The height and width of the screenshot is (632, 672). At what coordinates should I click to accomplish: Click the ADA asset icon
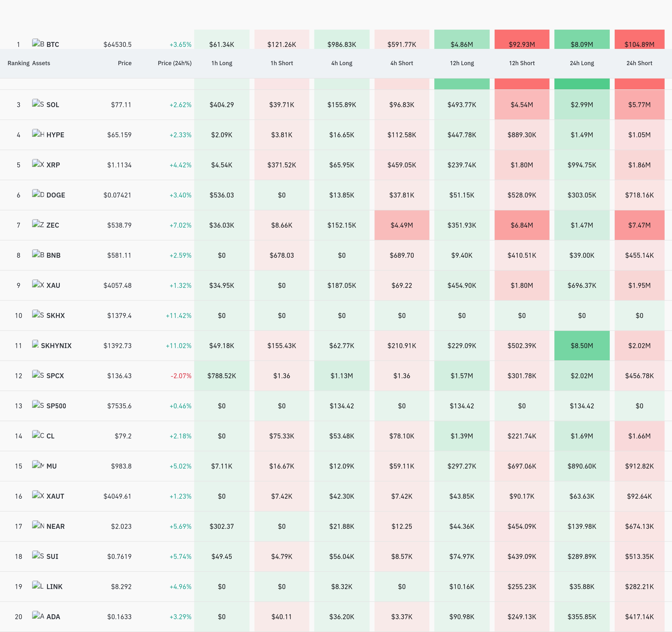[x=38, y=615]
